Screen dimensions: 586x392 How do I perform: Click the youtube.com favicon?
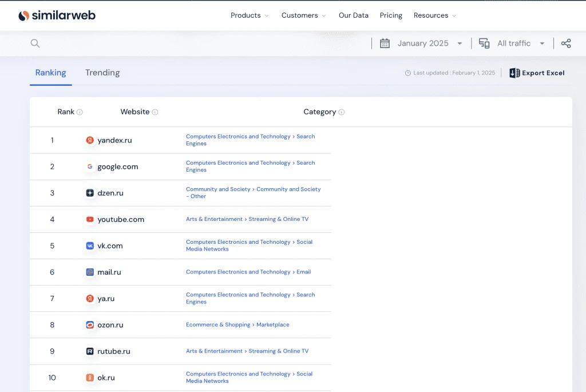pyautogui.click(x=90, y=219)
